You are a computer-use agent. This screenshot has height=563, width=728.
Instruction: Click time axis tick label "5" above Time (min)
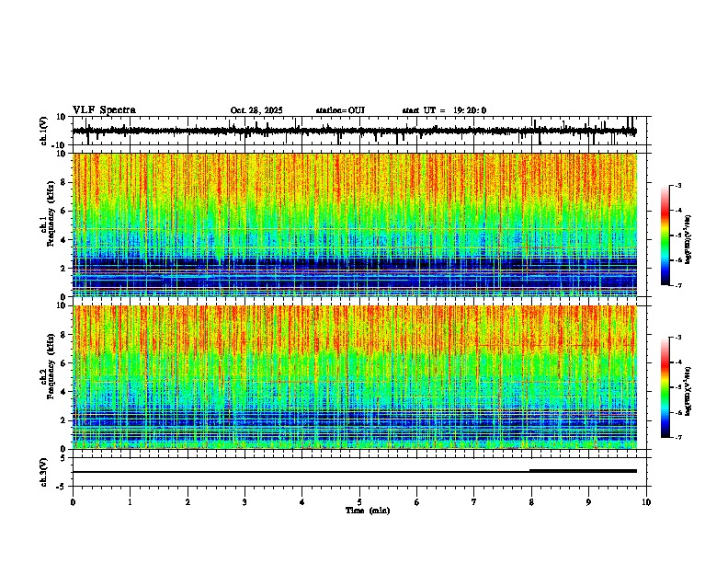click(x=359, y=502)
